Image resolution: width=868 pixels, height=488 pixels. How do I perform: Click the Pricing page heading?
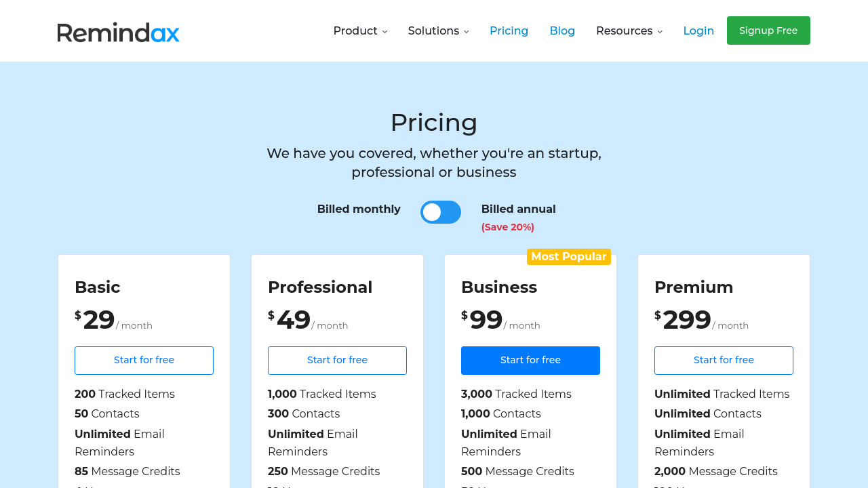click(434, 123)
